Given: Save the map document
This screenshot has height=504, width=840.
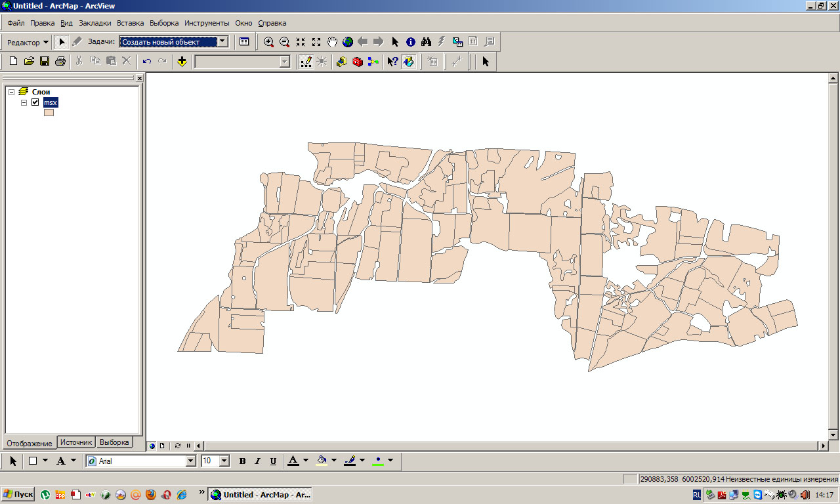Looking at the screenshot, I should click(45, 61).
